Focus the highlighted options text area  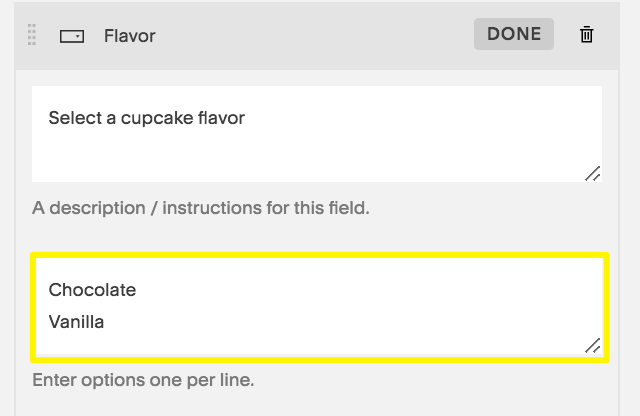coord(318,307)
